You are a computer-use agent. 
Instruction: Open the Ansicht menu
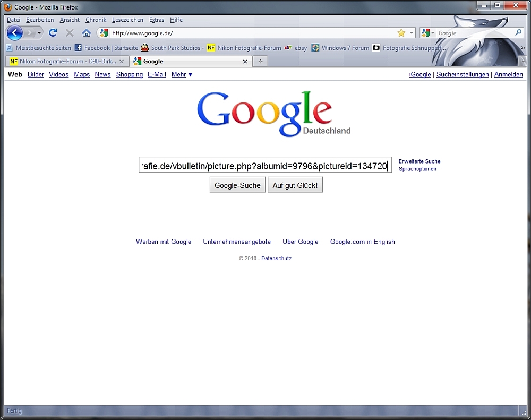click(x=70, y=20)
